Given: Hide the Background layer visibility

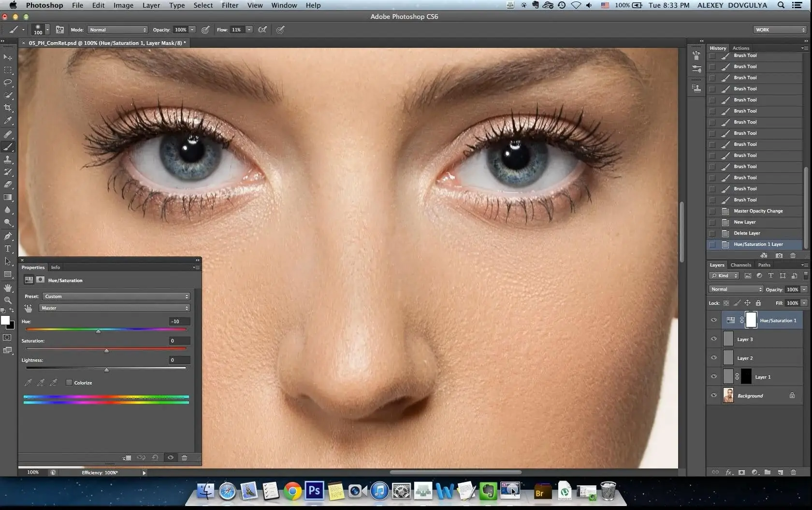Looking at the screenshot, I should [x=714, y=395].
